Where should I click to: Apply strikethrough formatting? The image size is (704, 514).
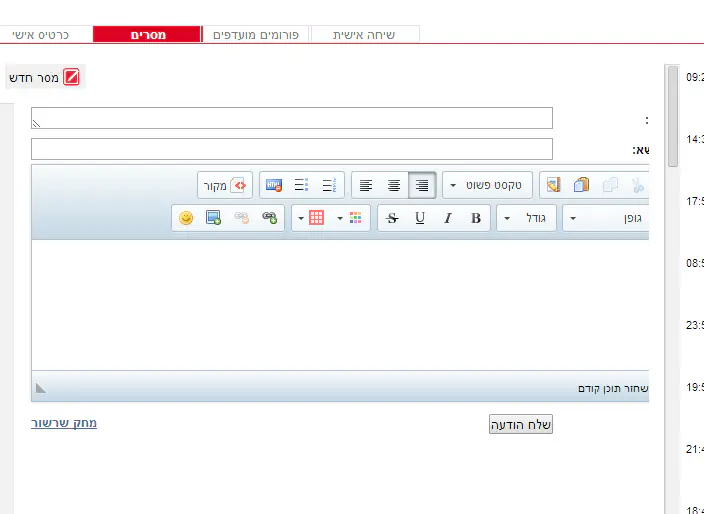tap(392, 218)
